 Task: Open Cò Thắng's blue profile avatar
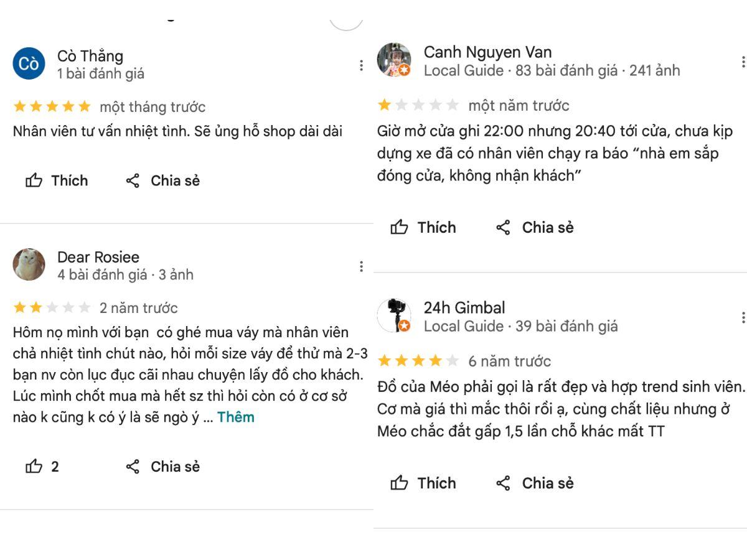[29, 63]
